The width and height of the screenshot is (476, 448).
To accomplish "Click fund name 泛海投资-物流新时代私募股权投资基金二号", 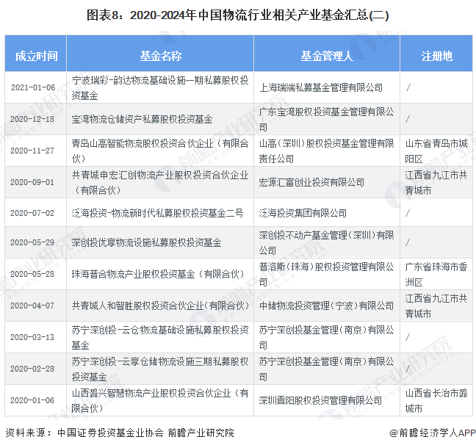I will [157, 213].
